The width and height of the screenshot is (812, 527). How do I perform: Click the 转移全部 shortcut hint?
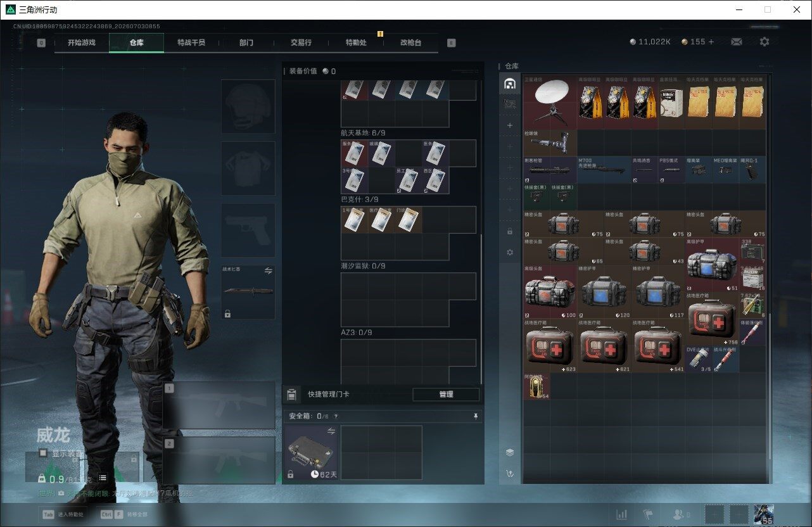124,514
